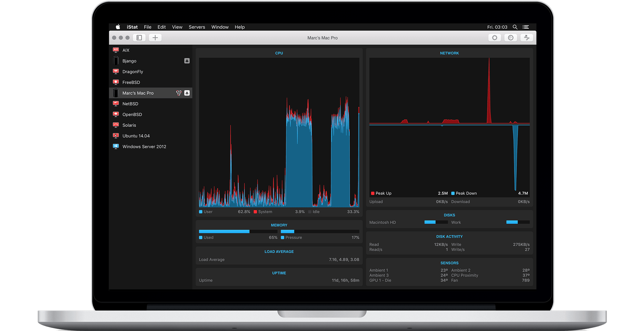The width and height of the screenshot is (644, 331).
Task: Open Notification Center list icon
Action: [x=525, y=27]
